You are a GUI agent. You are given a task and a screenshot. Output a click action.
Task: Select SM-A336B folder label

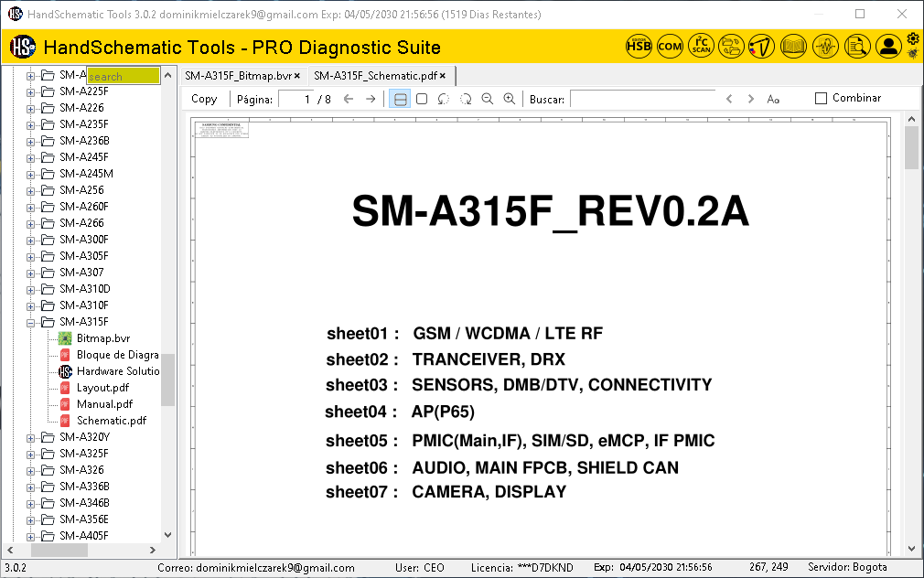tap(84, 486)
